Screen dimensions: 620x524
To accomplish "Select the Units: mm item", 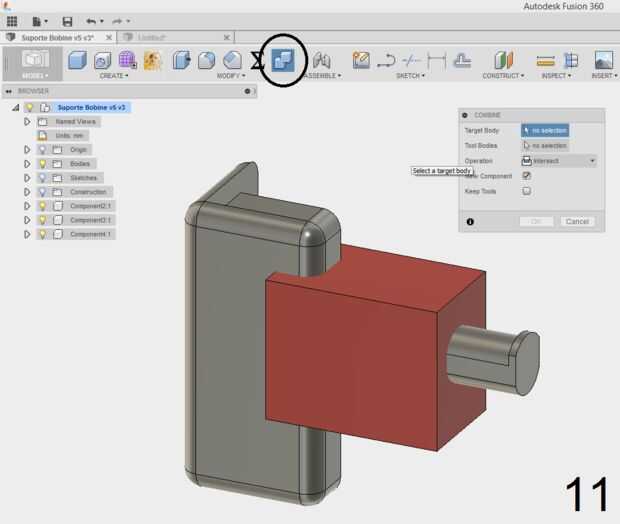I will coord(69,136).
